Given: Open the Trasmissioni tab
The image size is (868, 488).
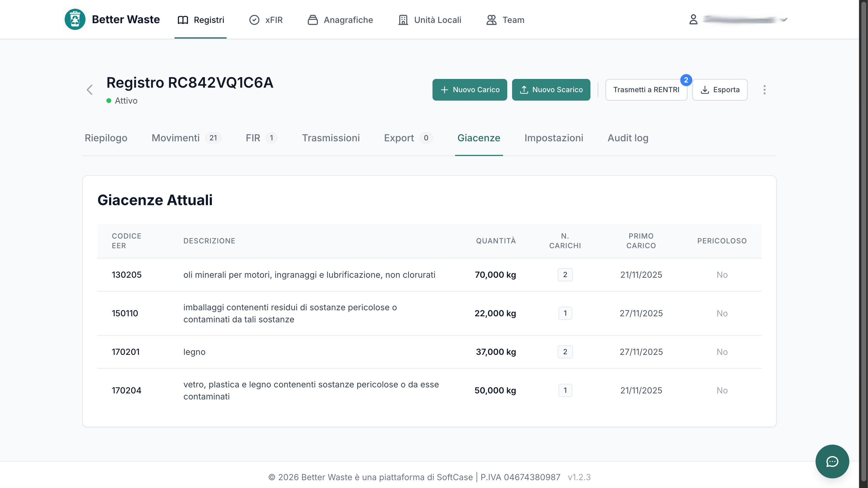Looking at the screenshot, I should 331,138.
